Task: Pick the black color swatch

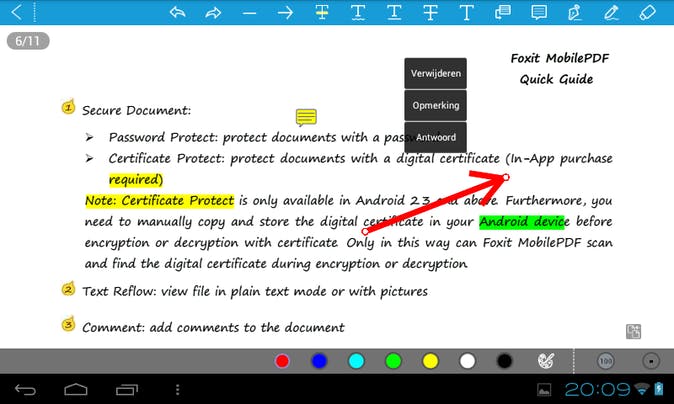Action: [x=504, y=361]
